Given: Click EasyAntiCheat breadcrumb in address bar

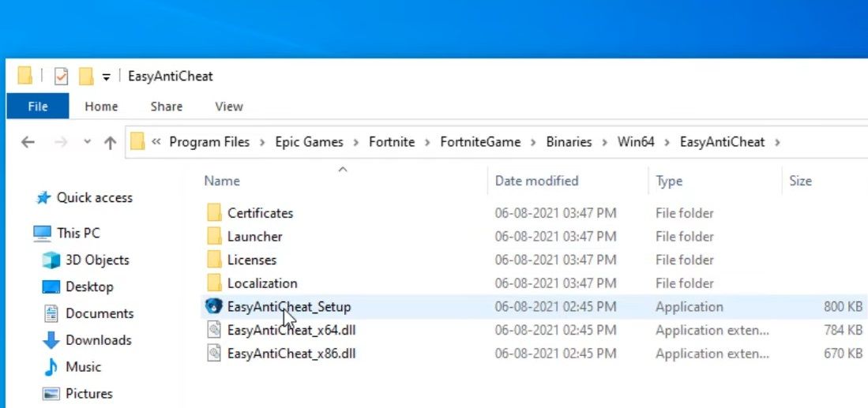Looking at the screenshot, I should (723, 142).
